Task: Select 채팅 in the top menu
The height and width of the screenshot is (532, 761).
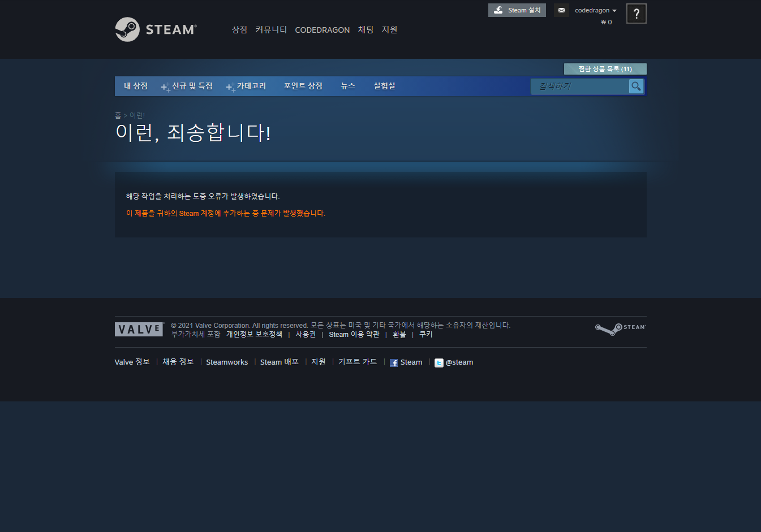Action: tap(366, 30)
